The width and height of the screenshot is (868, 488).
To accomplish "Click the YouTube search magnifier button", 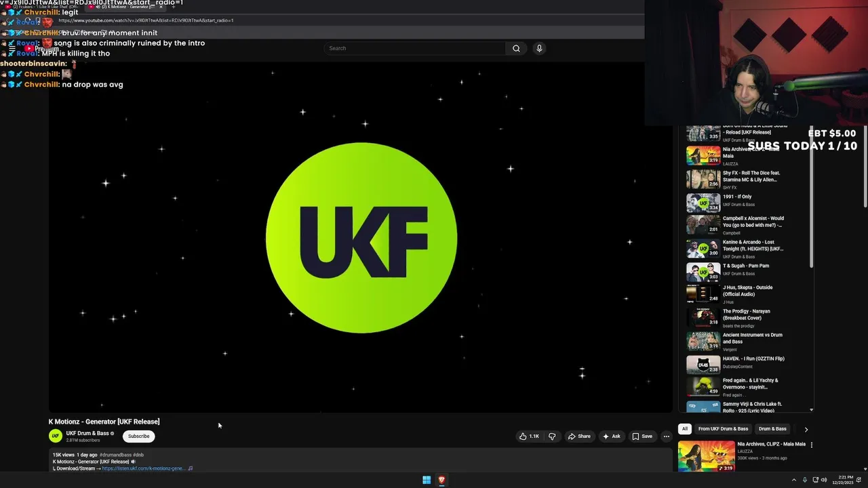I will (x=516, y=48).
